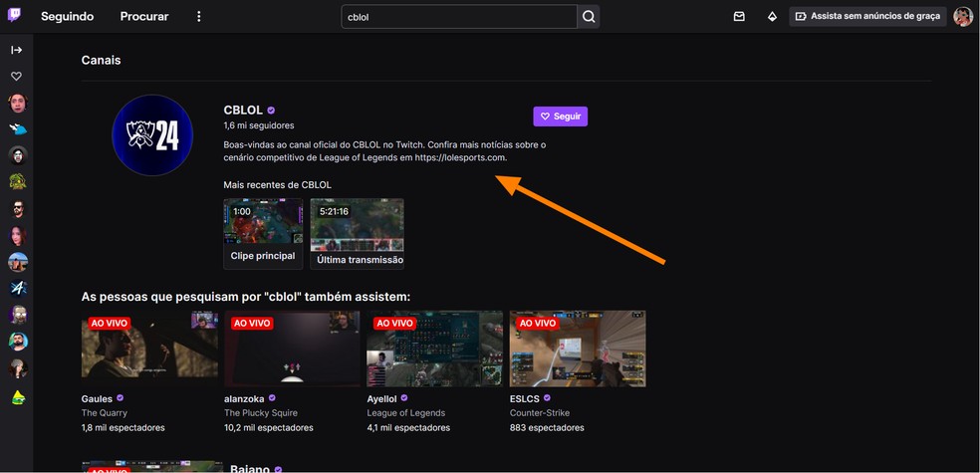Expand the left sidebar arrow
The height and width of the screenshot is (473, 980).
pyautogui.click(x=17, y=50)
